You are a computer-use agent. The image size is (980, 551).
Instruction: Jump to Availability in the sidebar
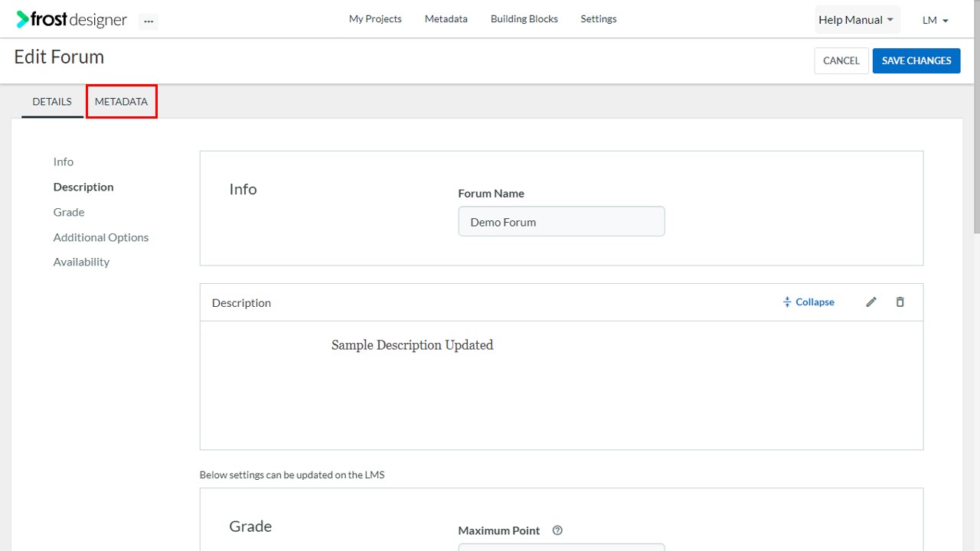pyautogui.click(x=81, y=262)
